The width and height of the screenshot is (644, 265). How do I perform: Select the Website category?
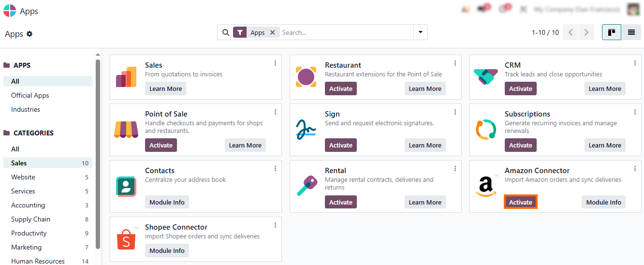(23, 177)
